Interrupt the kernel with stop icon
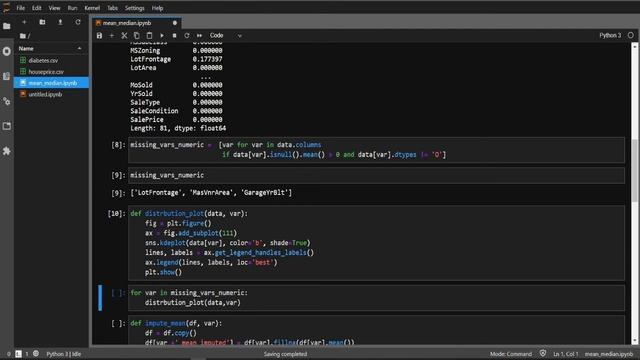Image resolution: width=640 pixels, height=360 pixels. point(174,36)
